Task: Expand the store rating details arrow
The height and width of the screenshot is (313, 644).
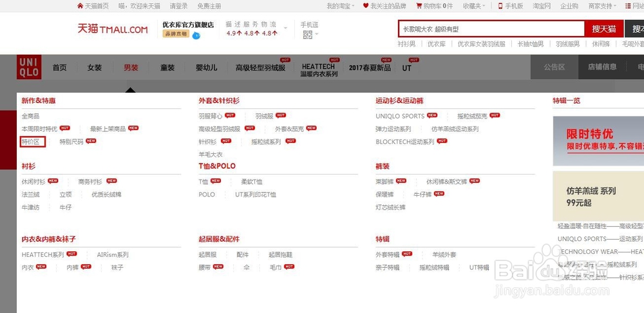Action: click(x=286, y=28)
